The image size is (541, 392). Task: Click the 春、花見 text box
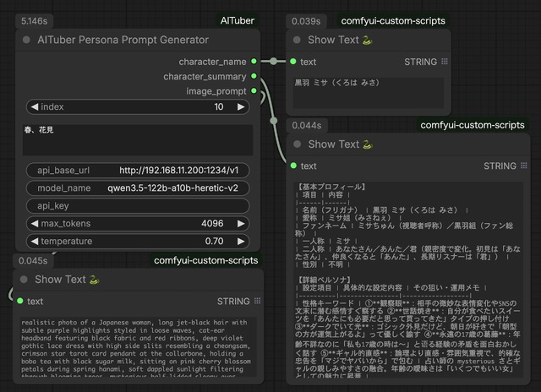[x=139, y=140]
